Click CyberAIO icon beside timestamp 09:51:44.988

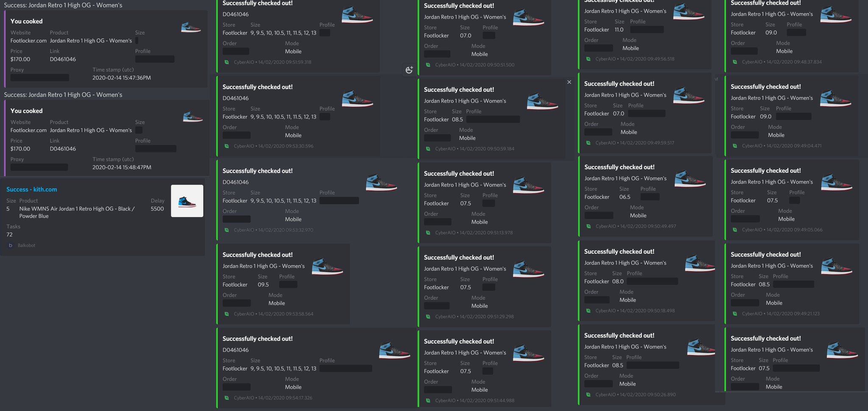tap(428, 401)
